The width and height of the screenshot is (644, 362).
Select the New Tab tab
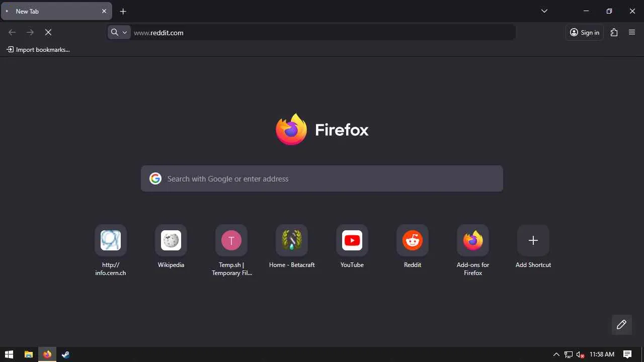[57, 11]
